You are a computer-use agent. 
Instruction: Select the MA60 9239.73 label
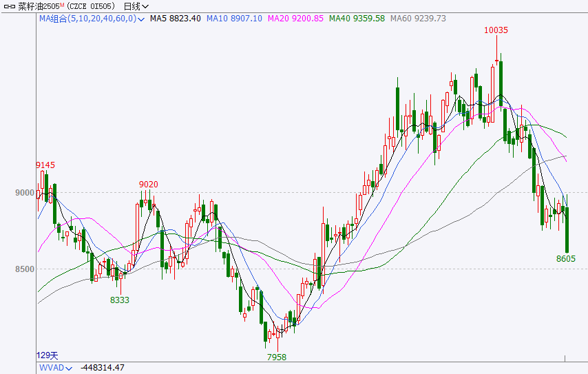pos(418,19)
